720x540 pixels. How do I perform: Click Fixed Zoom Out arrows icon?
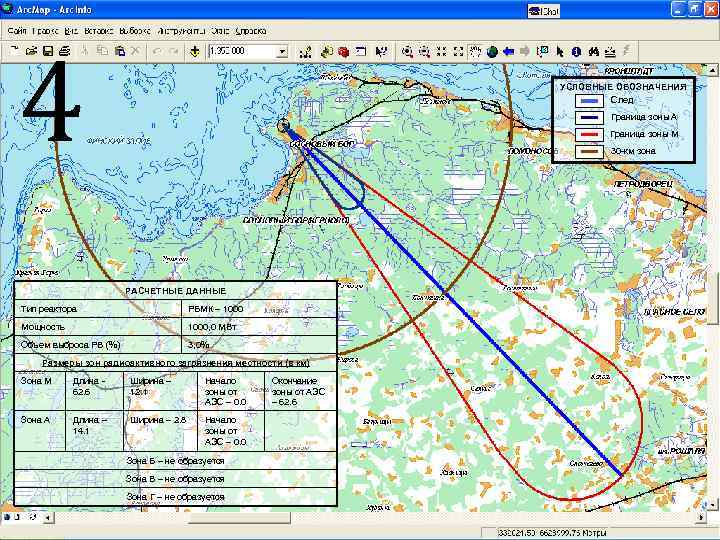coord(458,52)
